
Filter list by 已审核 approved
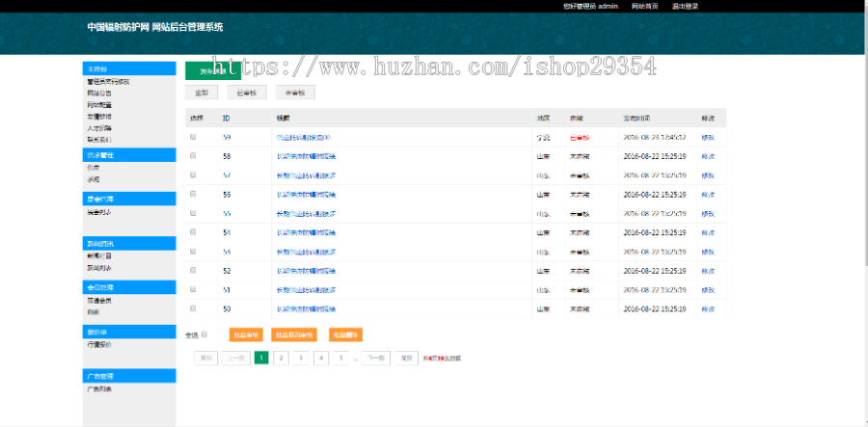247,93
